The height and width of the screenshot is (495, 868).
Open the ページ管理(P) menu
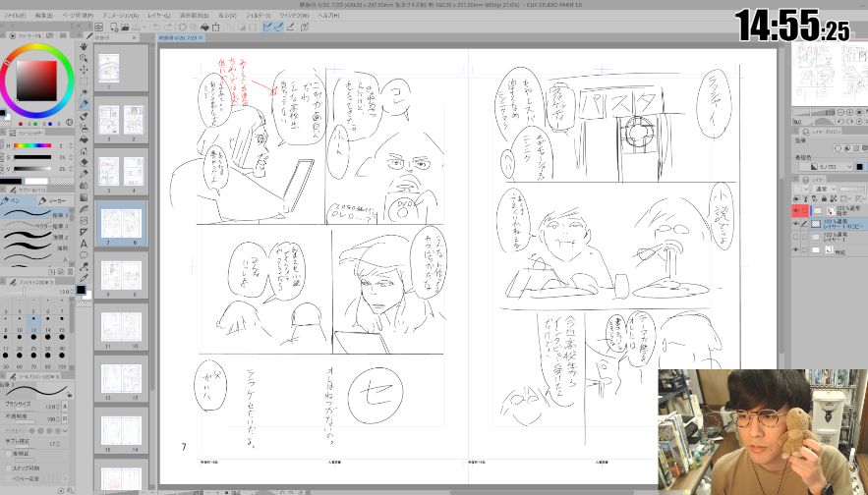tap(78, 16)
